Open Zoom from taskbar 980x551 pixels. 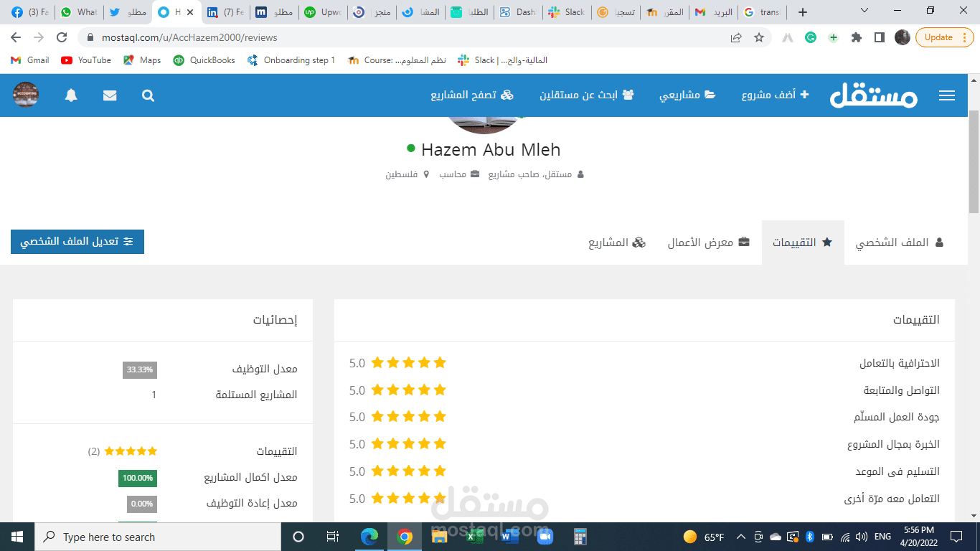click(x=544, y=537)
